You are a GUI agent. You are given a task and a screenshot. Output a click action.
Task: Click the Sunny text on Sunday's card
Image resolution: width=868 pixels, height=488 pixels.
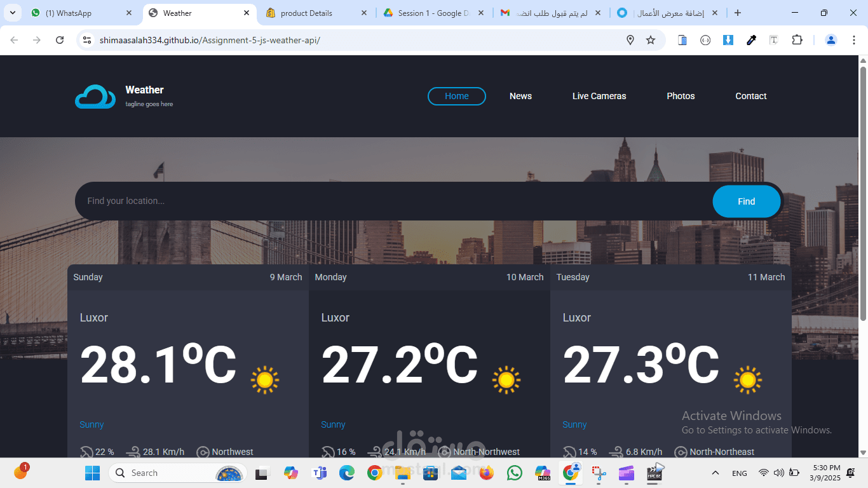(x=92, y=424)
